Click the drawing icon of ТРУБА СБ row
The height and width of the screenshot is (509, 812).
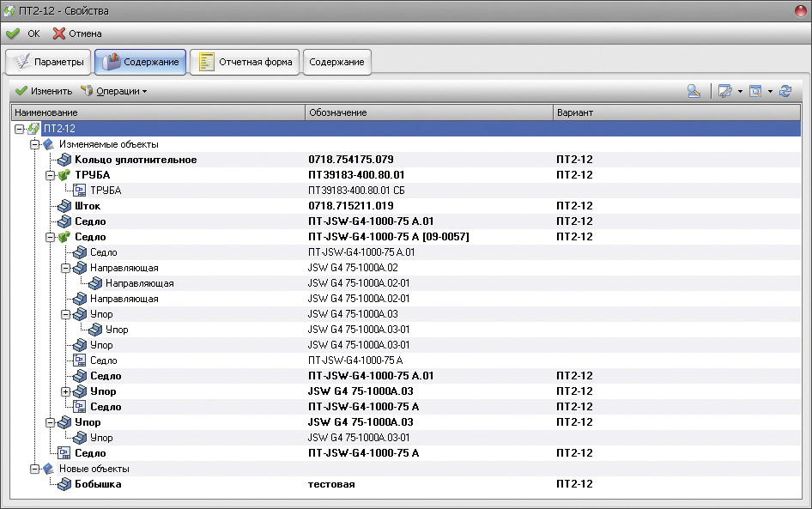tap(80, 191)
